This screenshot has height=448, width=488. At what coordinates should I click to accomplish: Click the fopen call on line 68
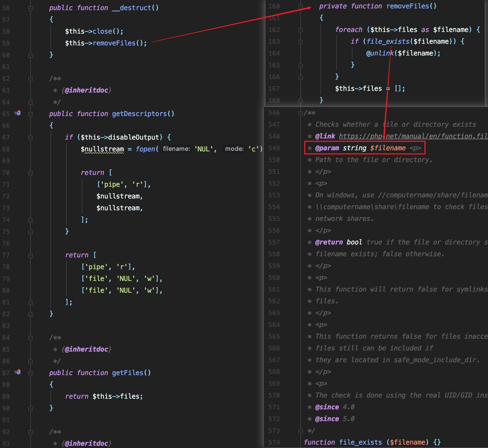[145, 149]
